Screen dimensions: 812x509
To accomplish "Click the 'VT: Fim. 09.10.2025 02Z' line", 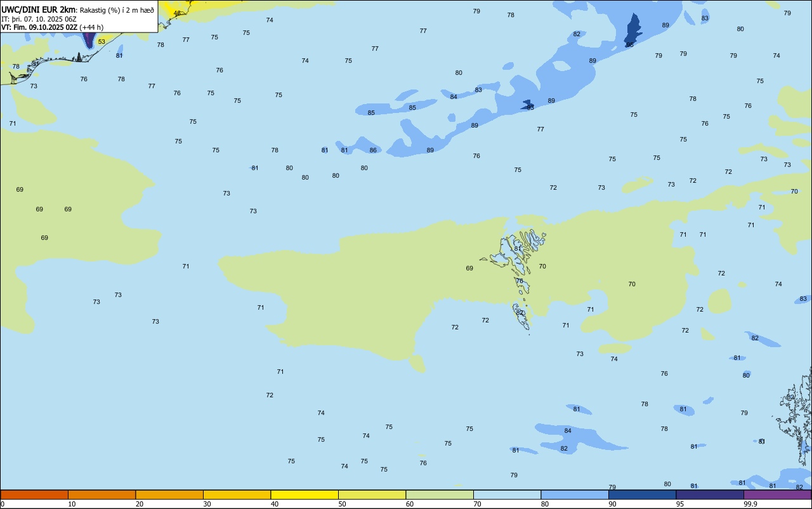I will (40, 27).
